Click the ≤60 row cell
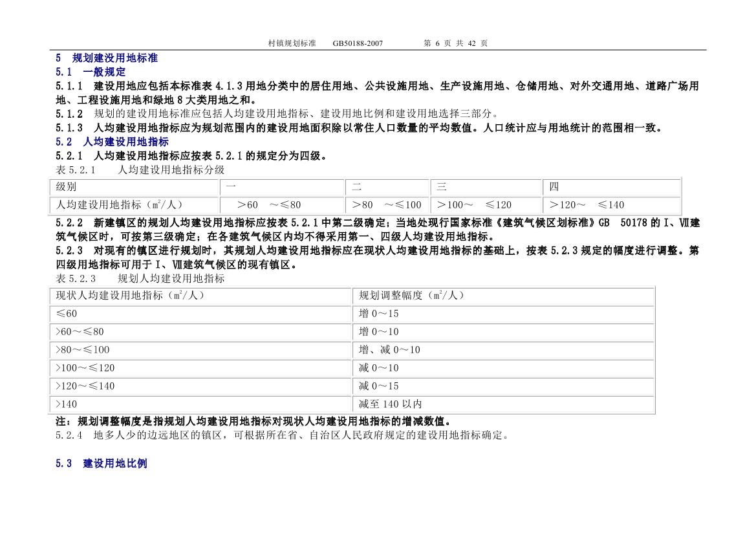 coord(200,314)
